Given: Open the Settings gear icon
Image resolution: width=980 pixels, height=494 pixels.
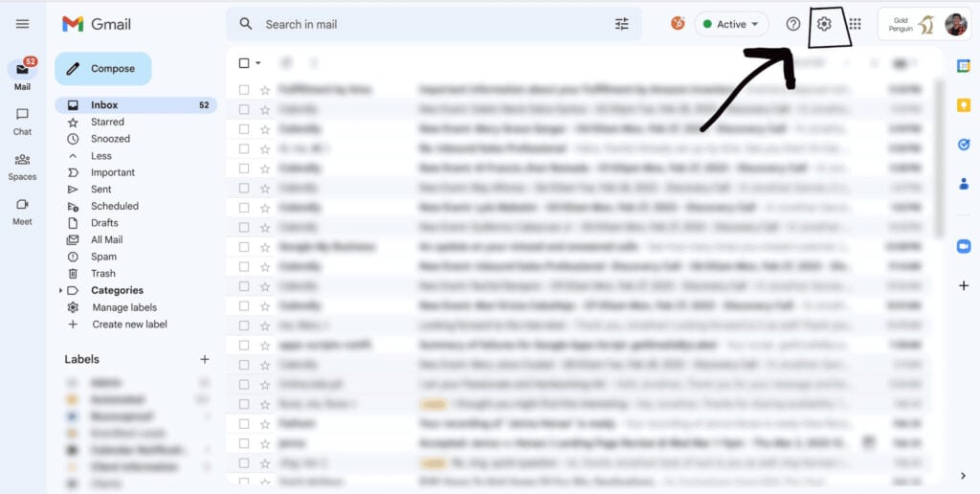Looking at the screenshot, I should pyautogui.click(x=824, y=24).
